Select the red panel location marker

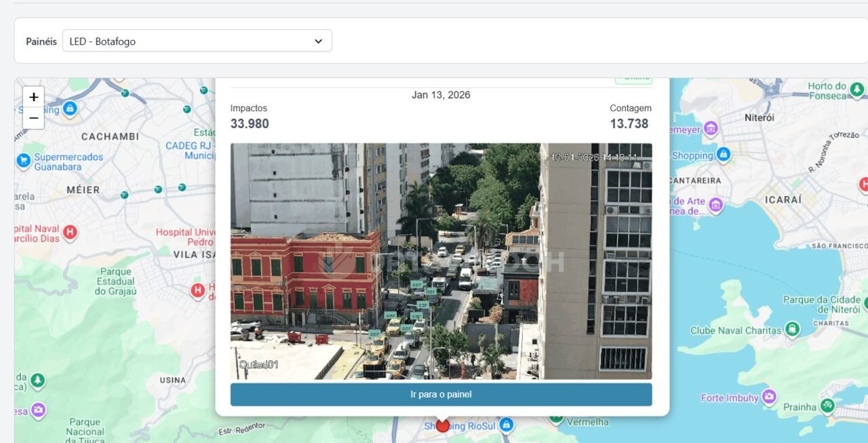tap(442, 426)
